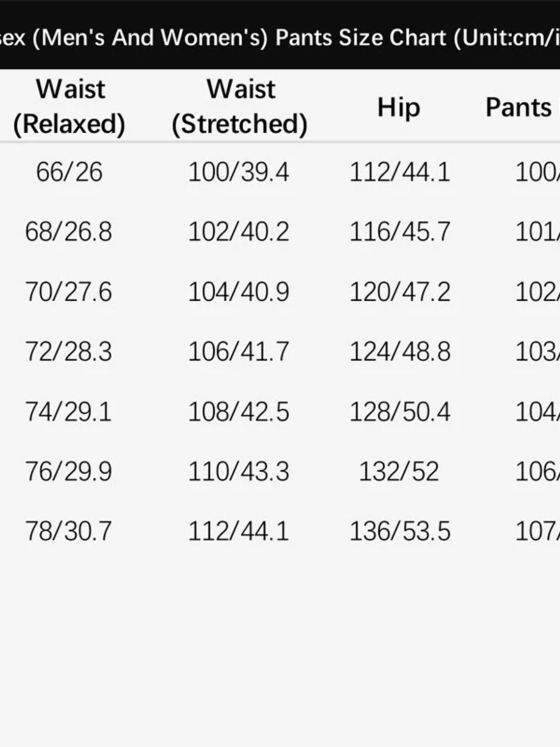The image size is (560, 747).
Task: Select the 106/41.7 cell
Action: pos(239,351)
